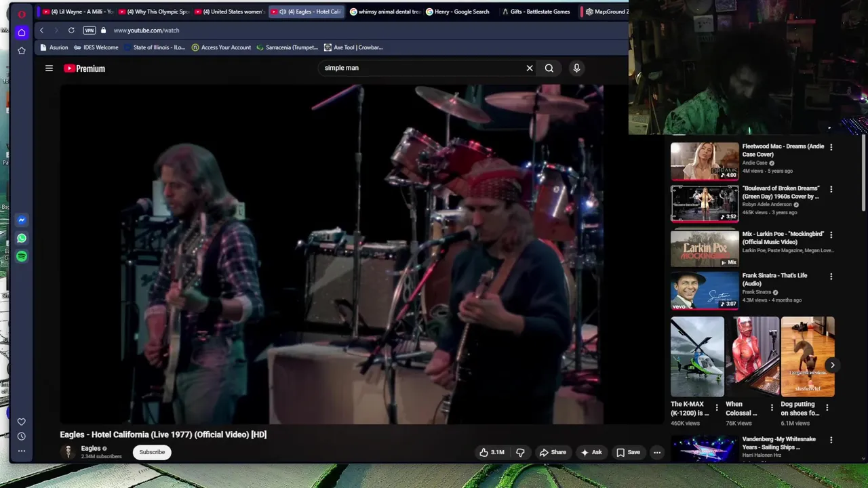Open more actions menu beside Save
Image resolution: width=868 pixels, height=488 pixels.
pyautogui.click(x=657, y=452)
